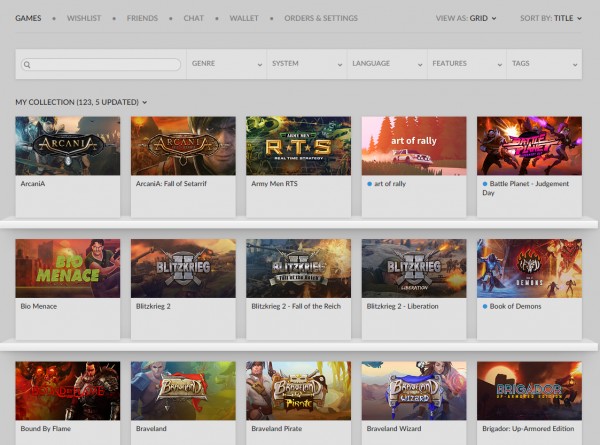Select the Bio Menace cover

click(68, 268)
